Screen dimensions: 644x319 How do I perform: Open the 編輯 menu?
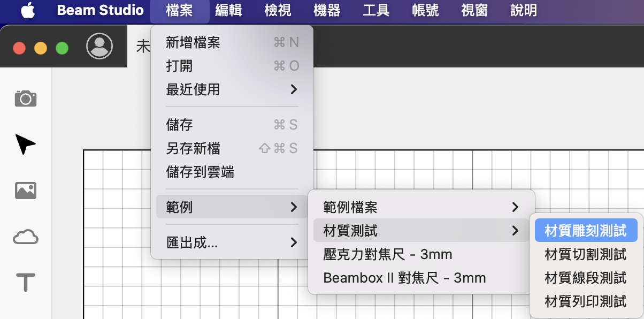coord(228,10)
